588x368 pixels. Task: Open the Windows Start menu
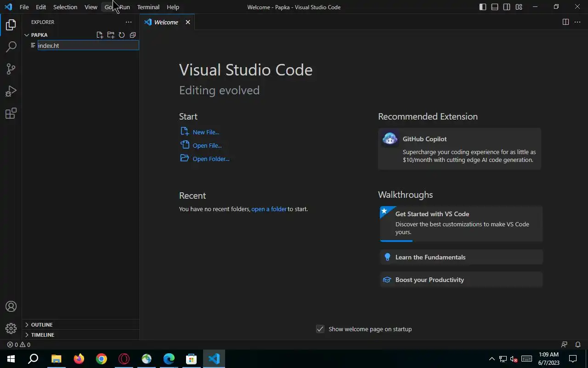pos(11,359)
